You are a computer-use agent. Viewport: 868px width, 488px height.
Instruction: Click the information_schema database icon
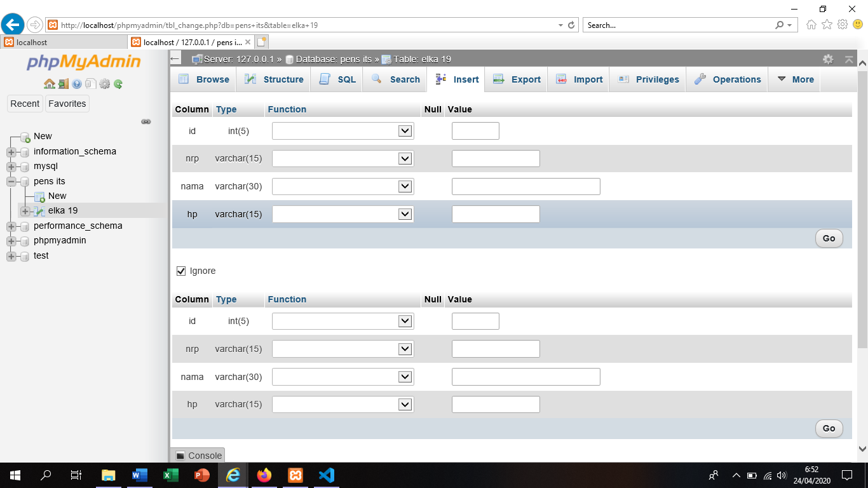tap(25, 152)
